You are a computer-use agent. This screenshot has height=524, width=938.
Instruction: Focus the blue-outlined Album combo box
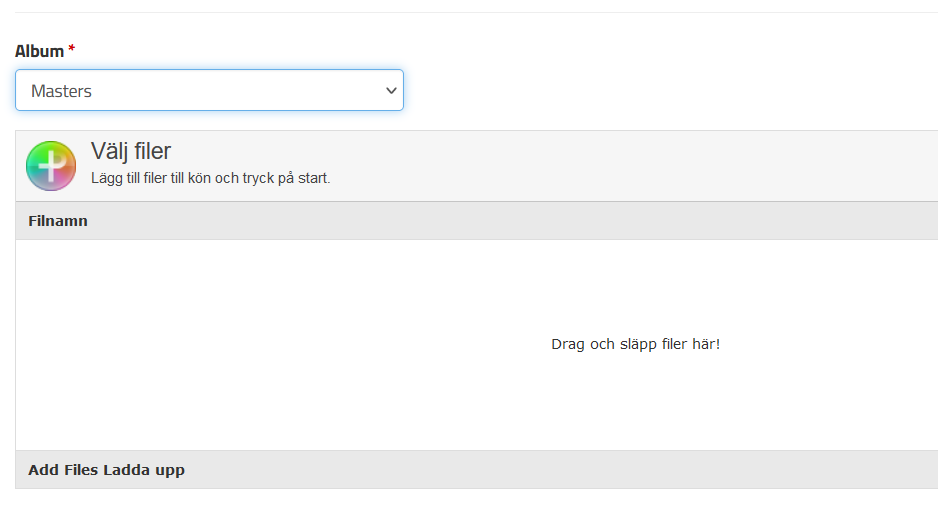(x=209, y=90)
